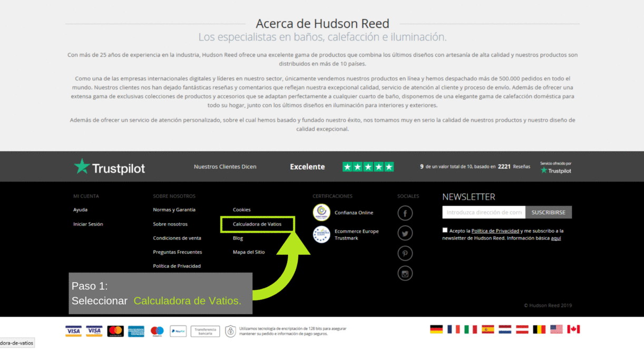
Task: Click the Política de Privacidad newsletter link
Action: coord(495,231)
